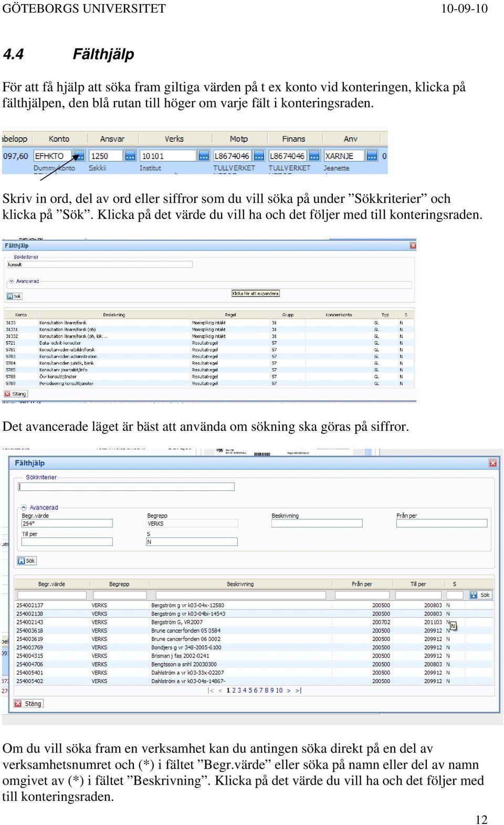Click Sök at right of table filter row
This screenshot has width=504, height=825.
point(481,595)
